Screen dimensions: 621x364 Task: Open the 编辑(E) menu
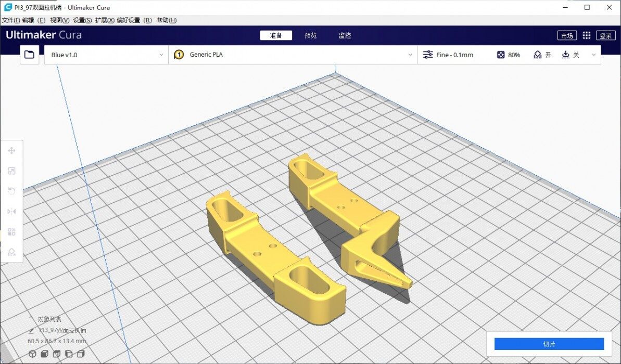[34, 20]
